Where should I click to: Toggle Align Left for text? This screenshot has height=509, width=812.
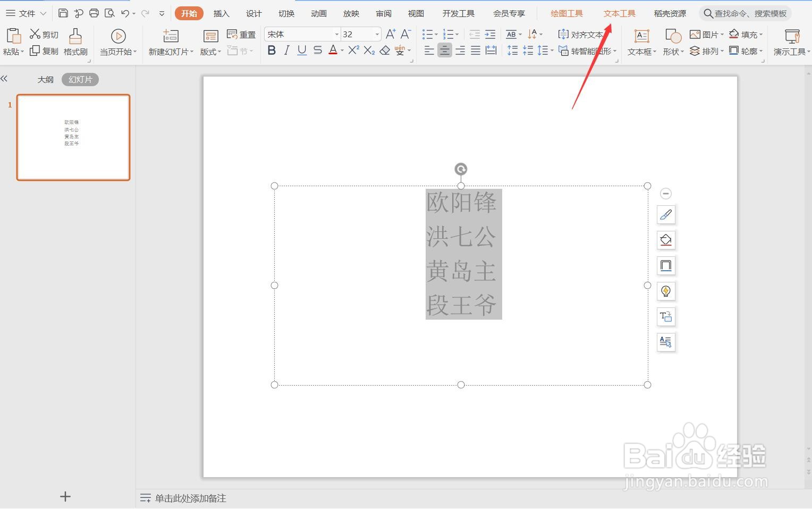[x=429, y=51]
